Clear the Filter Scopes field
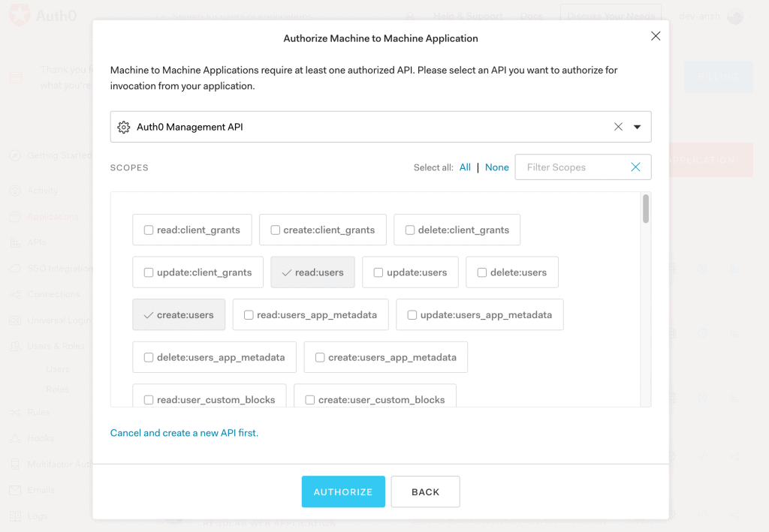Viewport: 769px width, 532px height. pyautogui.click(x=635, y=167)
